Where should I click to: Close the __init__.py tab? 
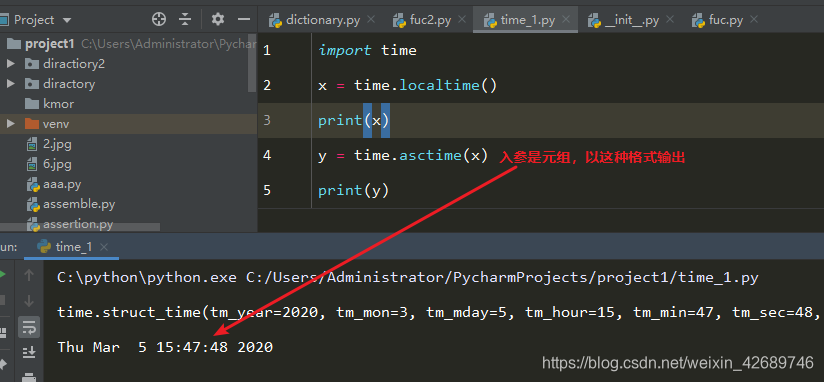coord(670,19)
